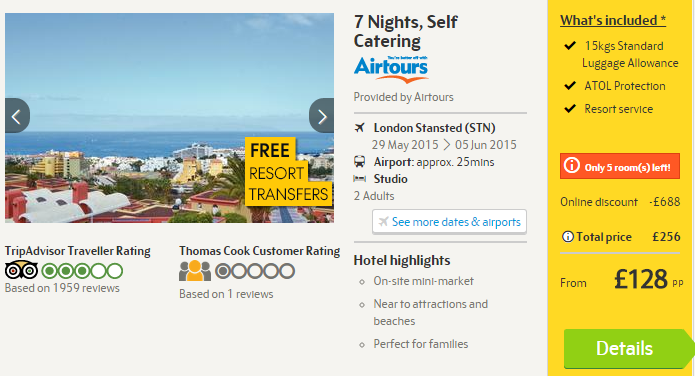
Task: Click the airplane icon next to London Stansted
Action: pyautogui.click(x=359, y=128)
